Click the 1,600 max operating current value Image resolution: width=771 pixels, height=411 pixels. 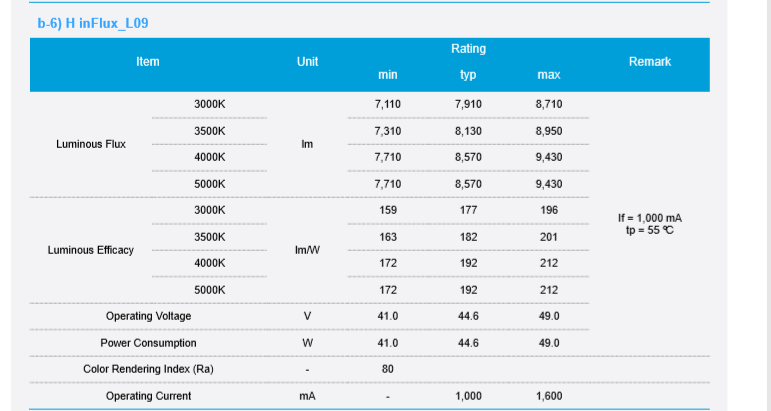[549, 396]
